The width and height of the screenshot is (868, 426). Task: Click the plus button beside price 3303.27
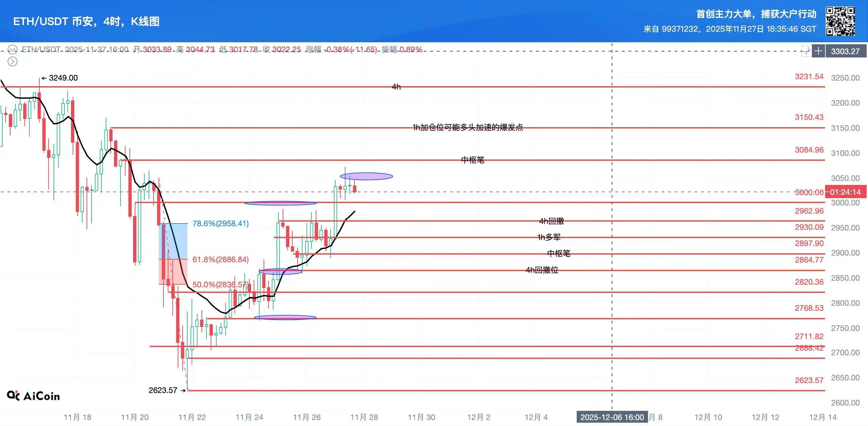(x=818, y=51)
